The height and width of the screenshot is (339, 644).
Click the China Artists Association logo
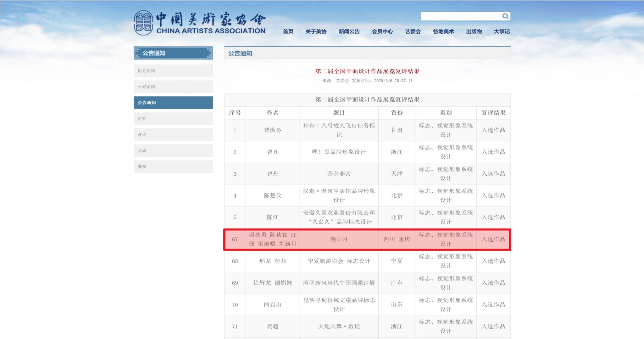pos(200,23)
